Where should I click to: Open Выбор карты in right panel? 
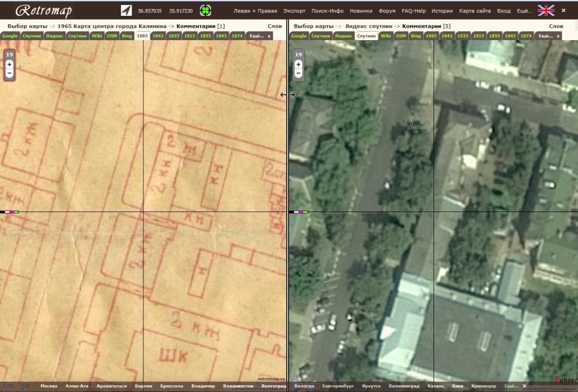pos(314,26)
